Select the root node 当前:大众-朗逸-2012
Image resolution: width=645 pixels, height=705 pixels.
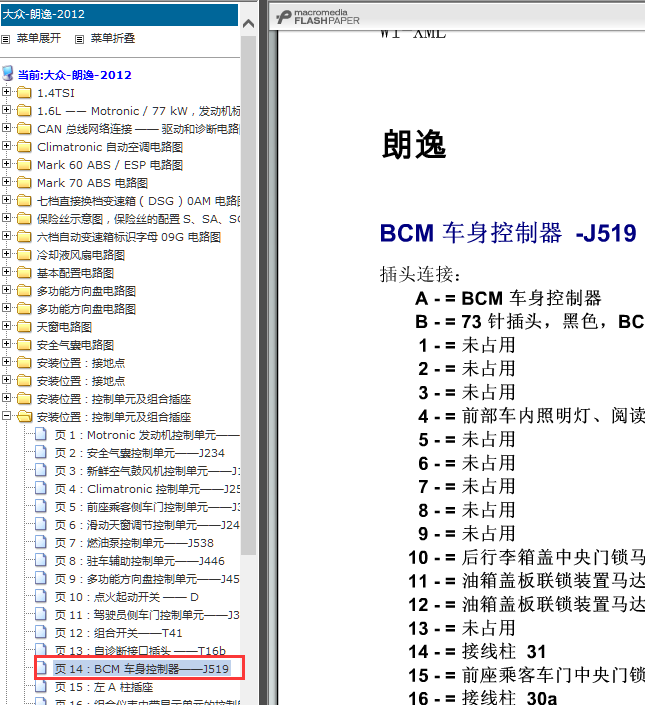click(75, 75)
